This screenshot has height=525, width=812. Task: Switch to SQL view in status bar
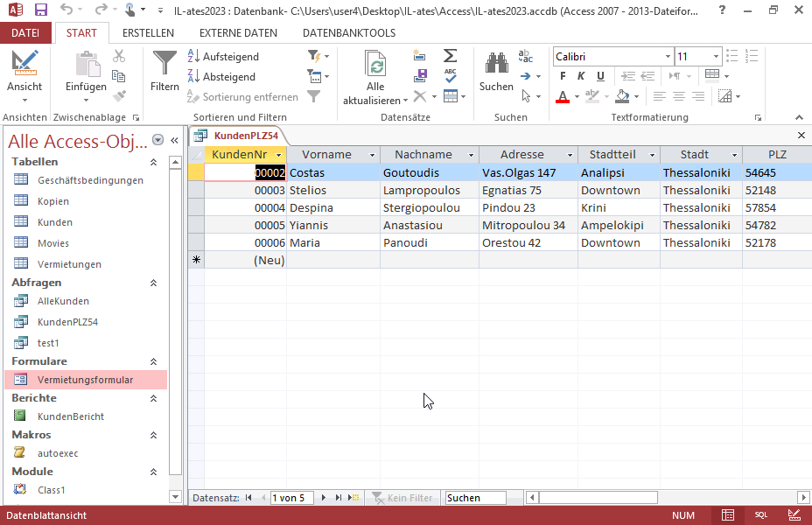coord(761,515)
